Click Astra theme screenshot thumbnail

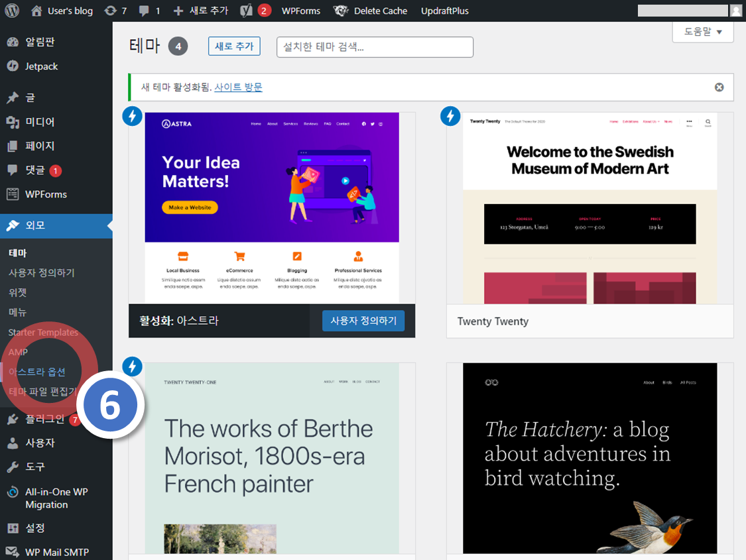coord(272,208)
